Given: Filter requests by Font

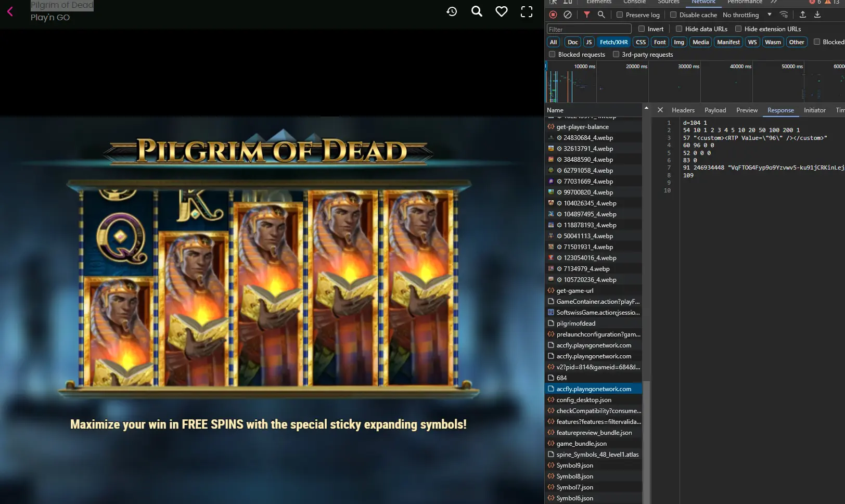Looking at the screenshot, I should tap(660, 42).
